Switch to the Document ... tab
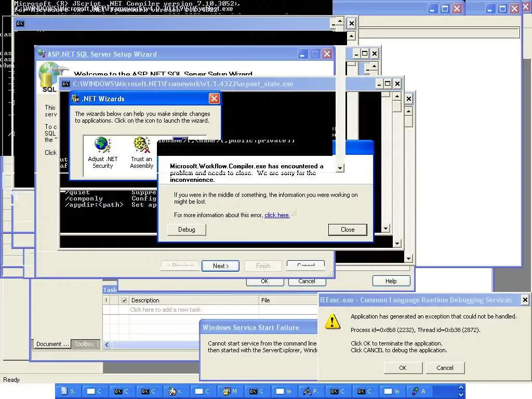 (52, 344)
